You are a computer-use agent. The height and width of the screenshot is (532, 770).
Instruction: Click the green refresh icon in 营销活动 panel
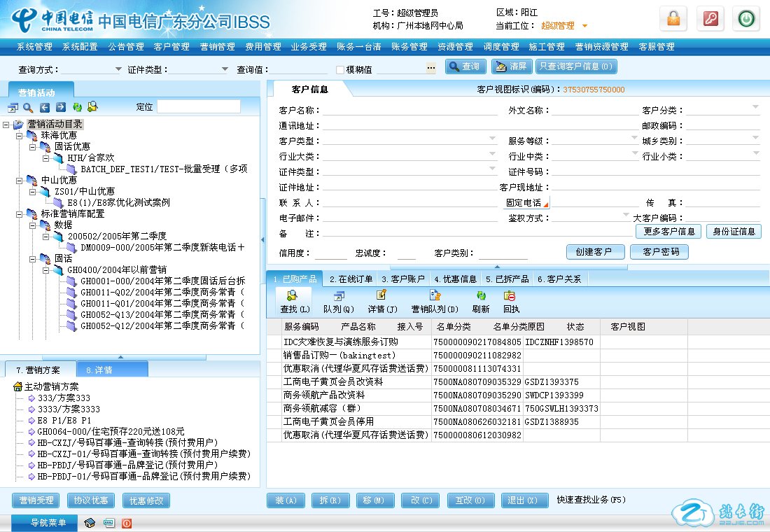pyautogui.click(x=77, y=107)
